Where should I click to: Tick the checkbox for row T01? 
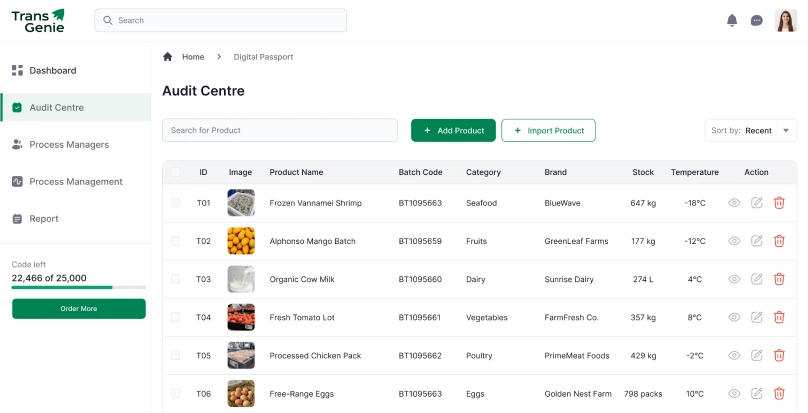tap(175, 203)
